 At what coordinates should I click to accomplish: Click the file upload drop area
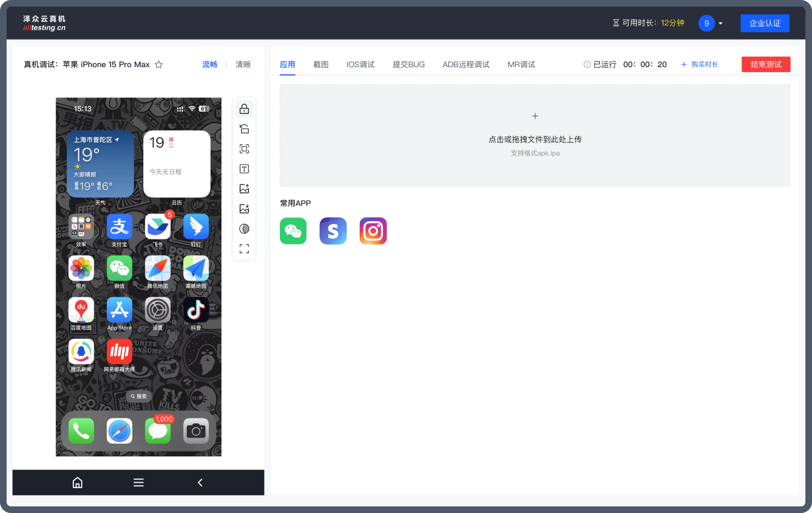[535, 135]
